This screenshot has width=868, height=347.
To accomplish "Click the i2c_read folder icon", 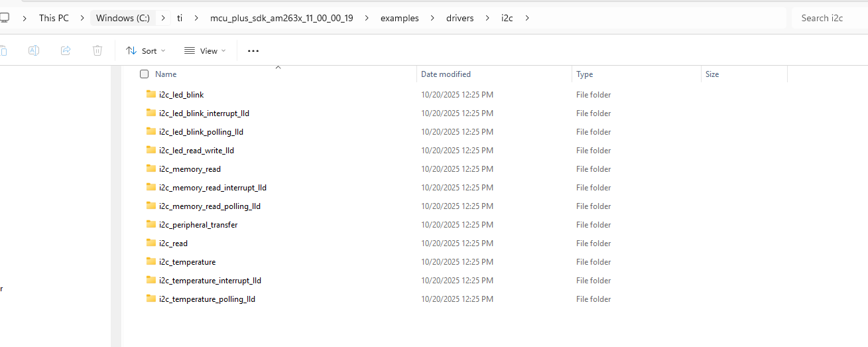I will point(151,243).
